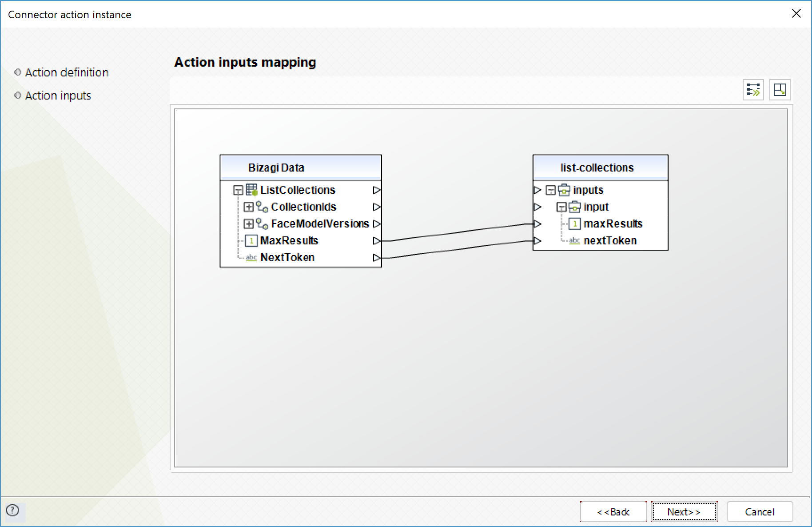Click the NextToken output connector arrow
Image resolution: width=812 pixels, height=527 pixels.
coord(377,258)
